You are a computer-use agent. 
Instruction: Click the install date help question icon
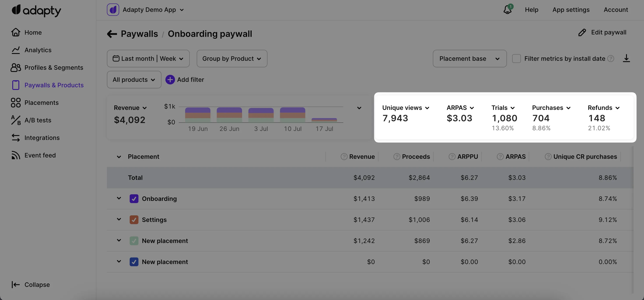pos(611,59)
